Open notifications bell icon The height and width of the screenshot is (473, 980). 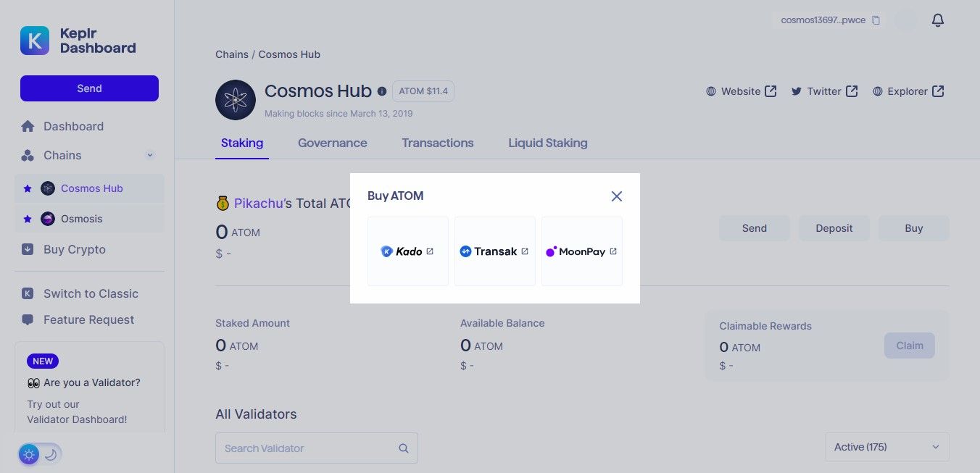[x=938, y=20]
